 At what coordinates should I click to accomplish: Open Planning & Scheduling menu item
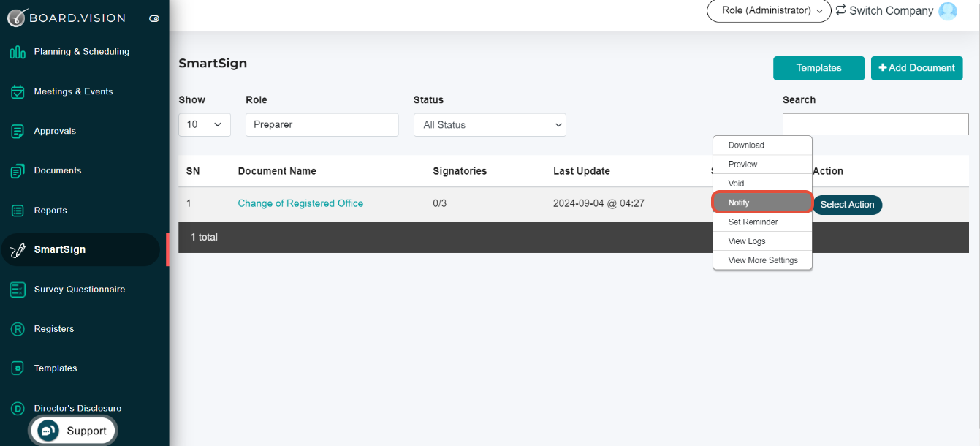81,52
